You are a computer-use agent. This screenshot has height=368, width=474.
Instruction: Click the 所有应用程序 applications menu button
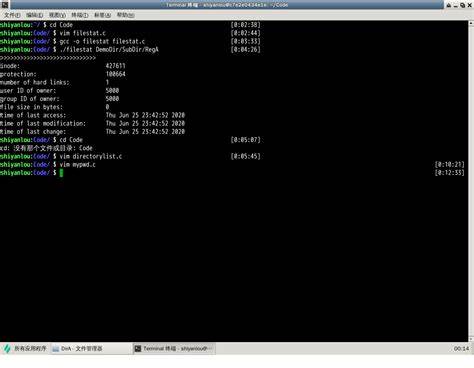(25, 348)
